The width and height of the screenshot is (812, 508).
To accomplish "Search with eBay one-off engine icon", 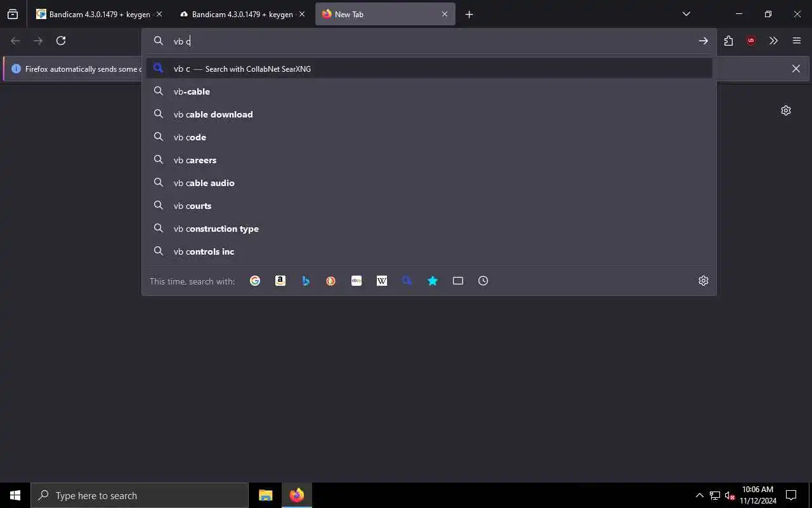I will point(357,281).
